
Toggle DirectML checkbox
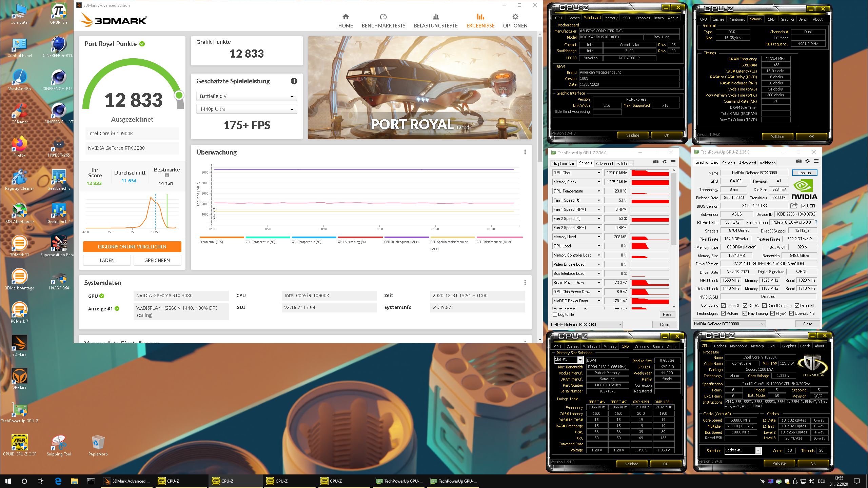click(797, 305)
